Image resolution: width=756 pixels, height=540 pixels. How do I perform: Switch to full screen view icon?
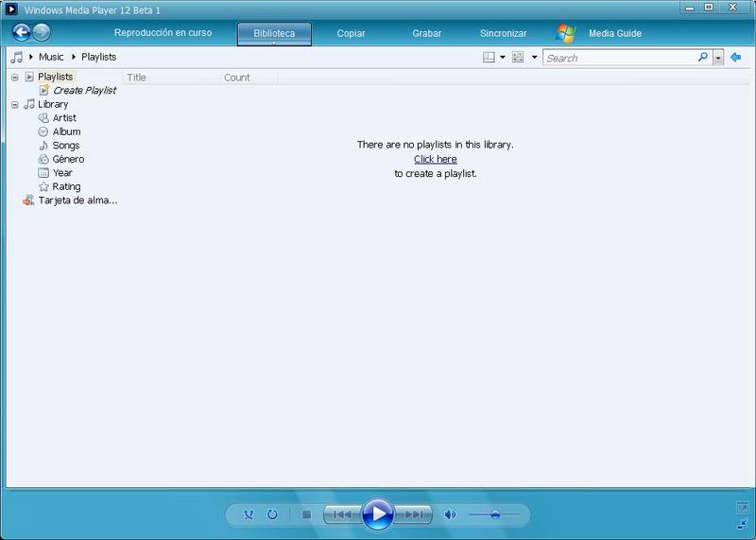pos(743,507)
